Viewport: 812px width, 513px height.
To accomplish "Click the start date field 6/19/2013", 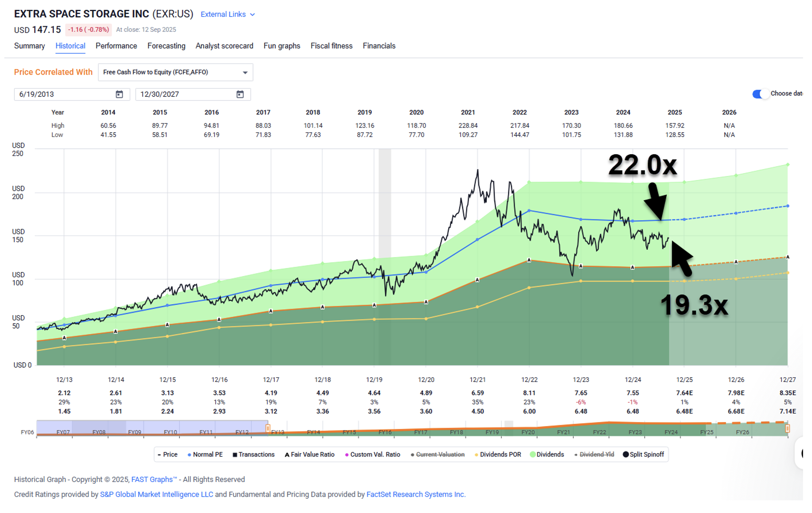I will (x=72, y=94).
